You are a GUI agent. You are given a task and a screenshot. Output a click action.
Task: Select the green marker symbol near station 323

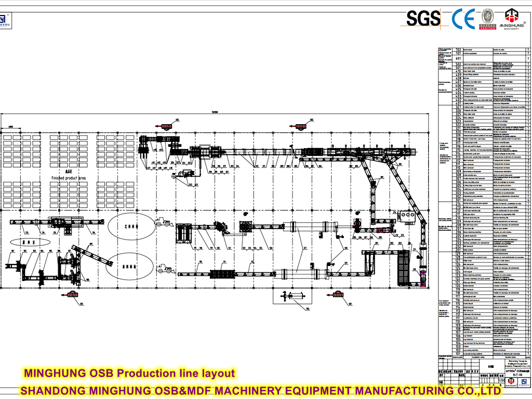coord(187,177)
